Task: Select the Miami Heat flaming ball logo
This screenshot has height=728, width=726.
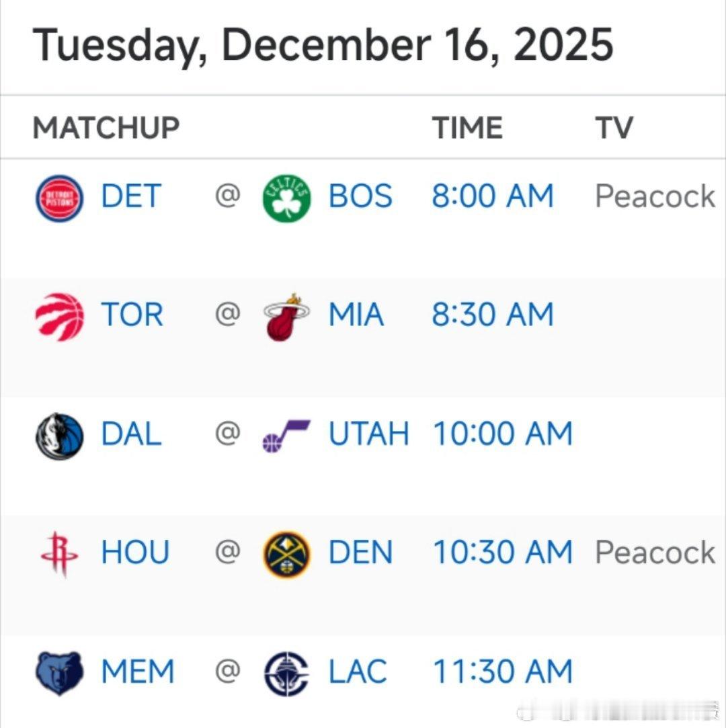Action: (287, 317)
